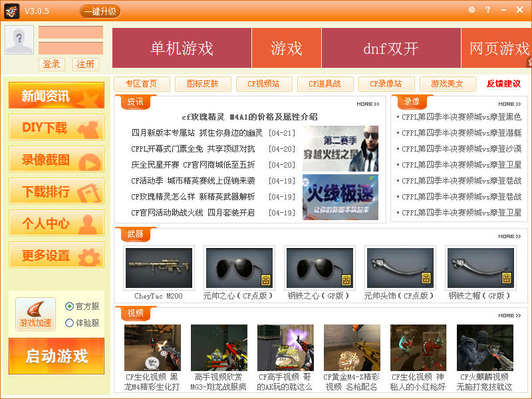Switch to CF道具战 tab
Viewport: 532px width, 399px height.
(325, 84)
